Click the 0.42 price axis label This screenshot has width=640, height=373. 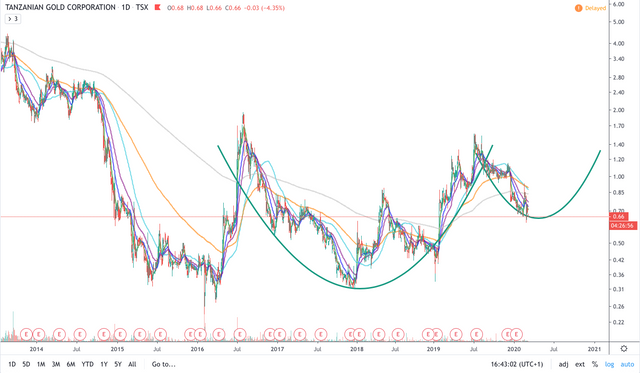(x=618, y=260)
